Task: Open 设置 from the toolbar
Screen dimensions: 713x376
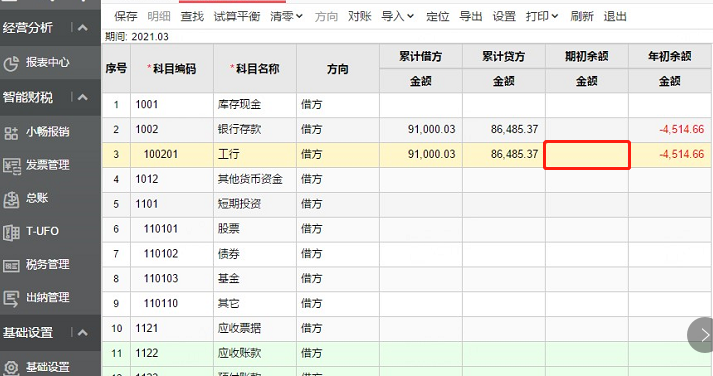Action: pyautogui.click(x=504, y=16)
